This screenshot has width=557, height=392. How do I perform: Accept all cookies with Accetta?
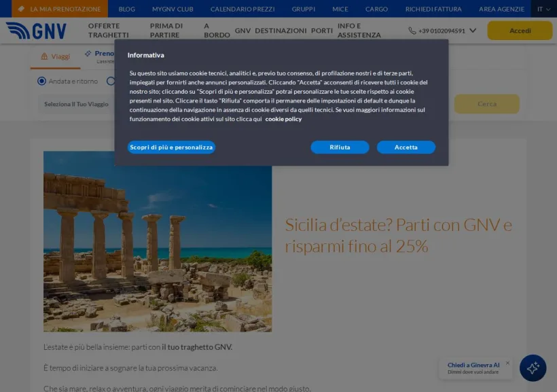click(x=406, y=147)
